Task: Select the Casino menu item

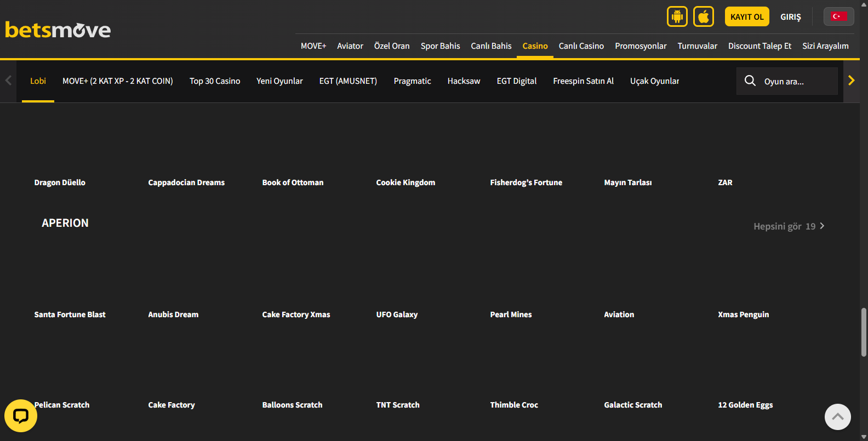Action: tap(535, 46)
